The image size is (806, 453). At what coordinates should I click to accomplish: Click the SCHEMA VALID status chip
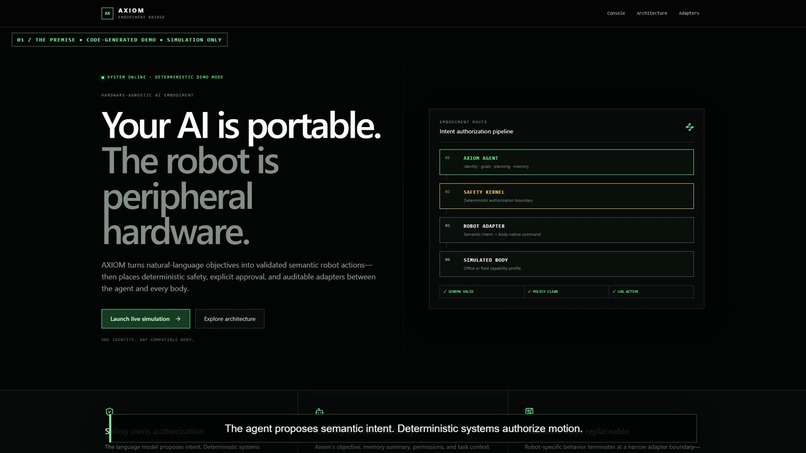point(482,292)
